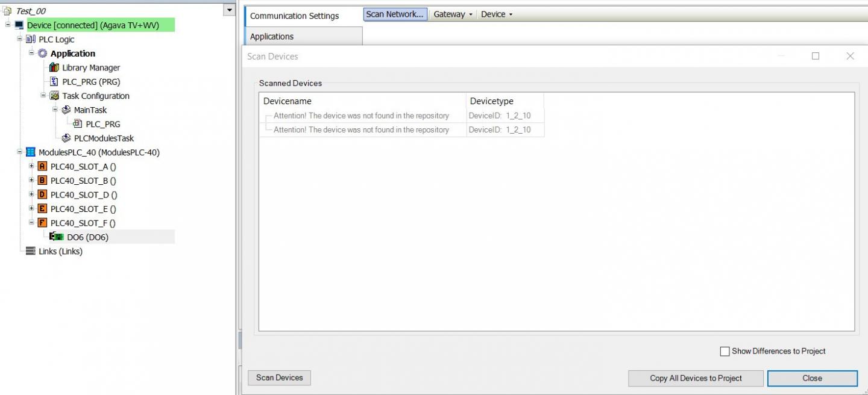Select the DO6 module card icon
This screenshot has width=868, height=395.
[57, 237]
